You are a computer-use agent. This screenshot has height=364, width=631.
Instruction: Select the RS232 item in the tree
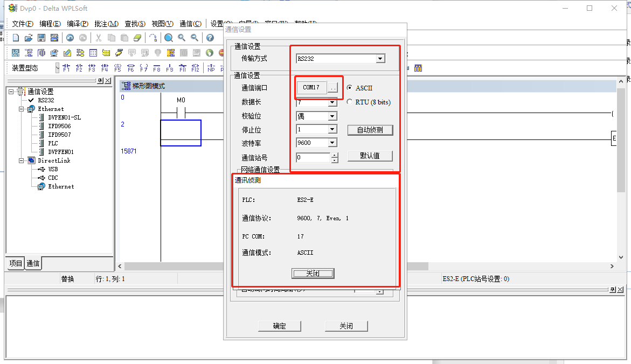click(x=46, y=100)
